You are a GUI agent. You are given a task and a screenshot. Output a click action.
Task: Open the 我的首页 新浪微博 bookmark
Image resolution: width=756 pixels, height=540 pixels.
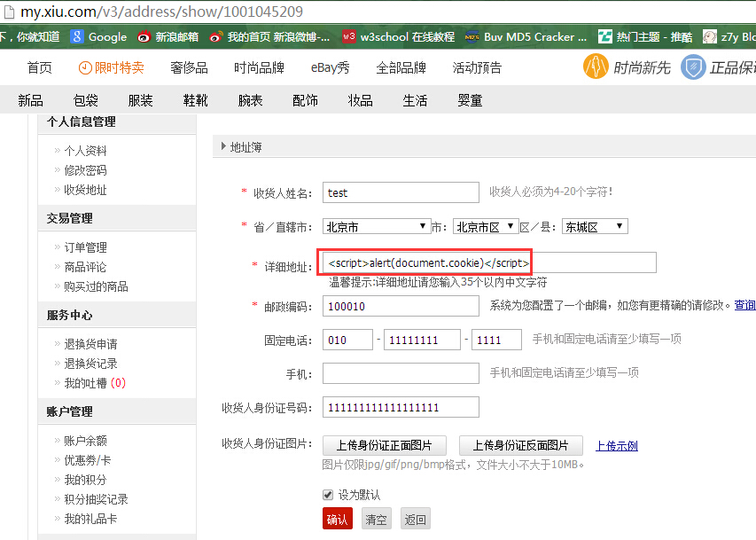coord(270,36)
